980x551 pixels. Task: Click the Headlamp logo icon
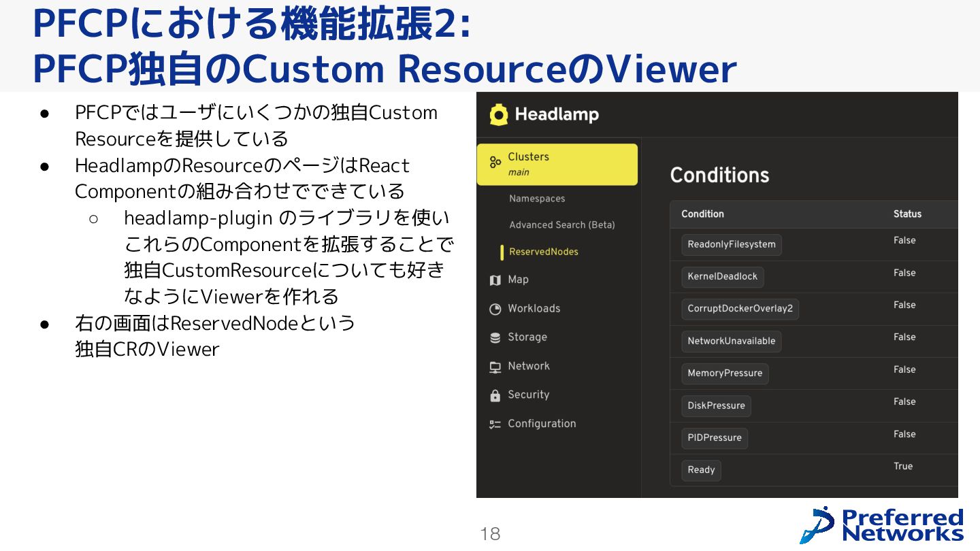(499, 114)
